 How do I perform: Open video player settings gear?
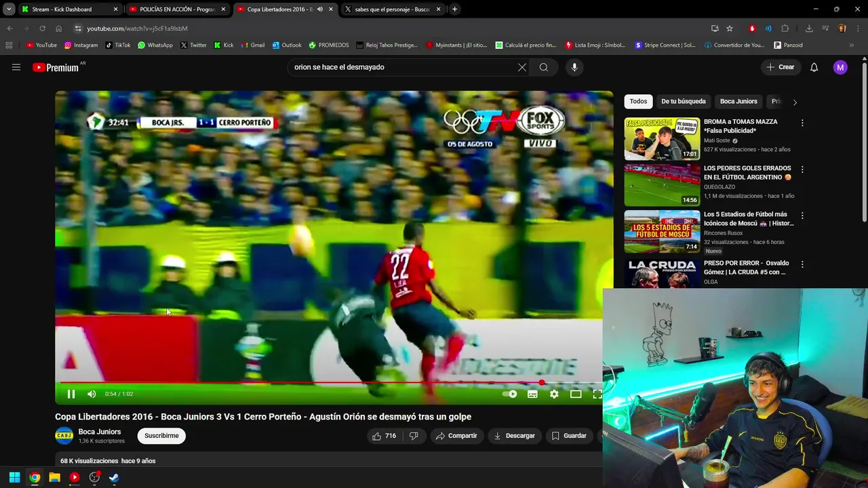tap(554, 394)
